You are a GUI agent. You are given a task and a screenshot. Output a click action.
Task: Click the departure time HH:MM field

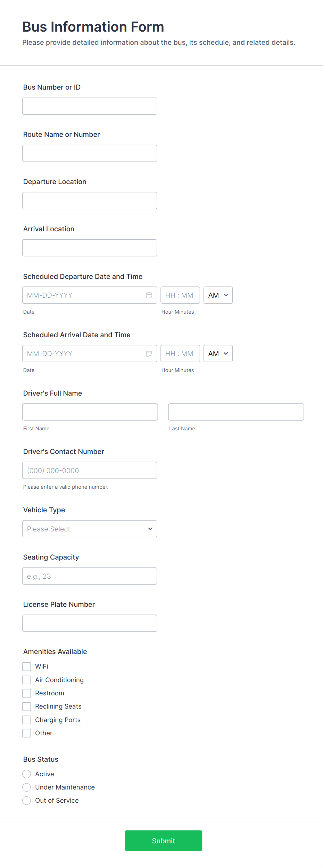pos(180,295)
